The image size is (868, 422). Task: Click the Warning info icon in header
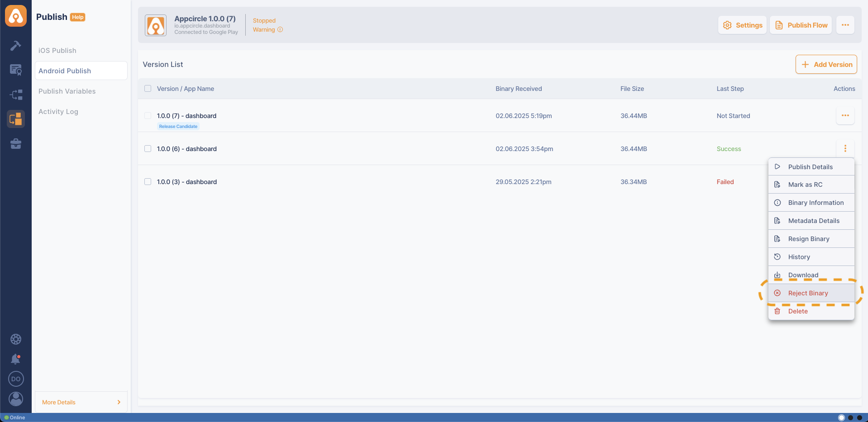pos(280,30)
